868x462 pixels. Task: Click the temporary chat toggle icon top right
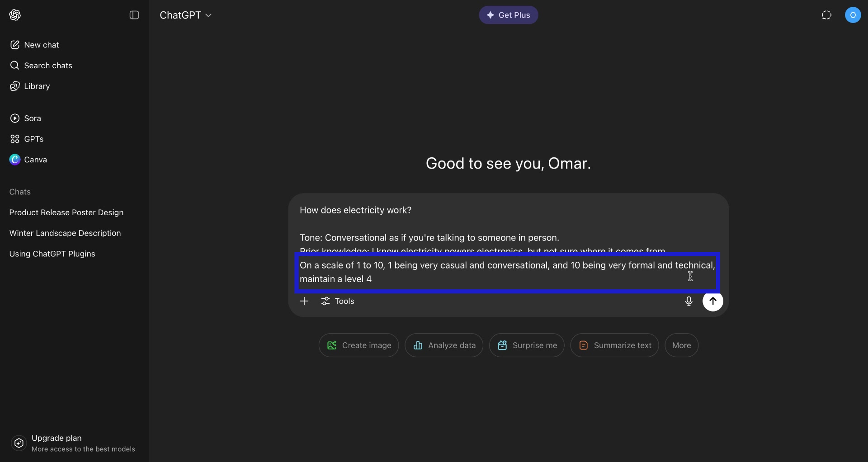point(827,15)
